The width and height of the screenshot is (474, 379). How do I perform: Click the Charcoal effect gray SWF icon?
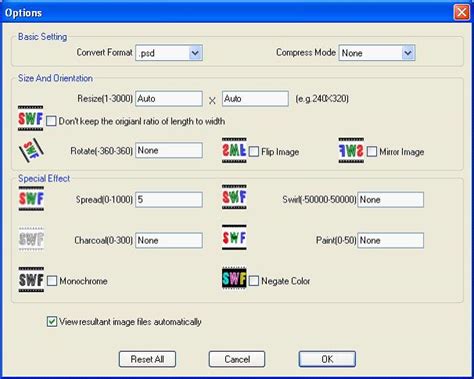tap(31, 239)
